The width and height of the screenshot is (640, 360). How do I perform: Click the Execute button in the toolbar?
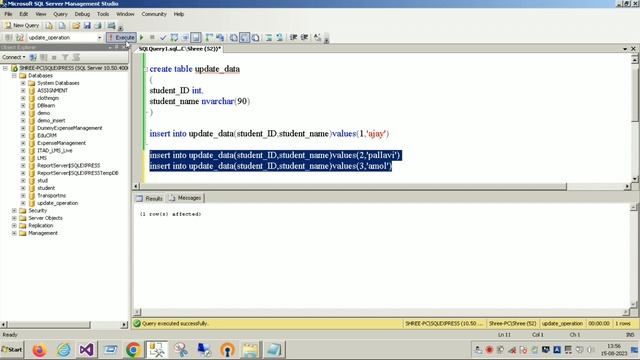click(121, 38)
